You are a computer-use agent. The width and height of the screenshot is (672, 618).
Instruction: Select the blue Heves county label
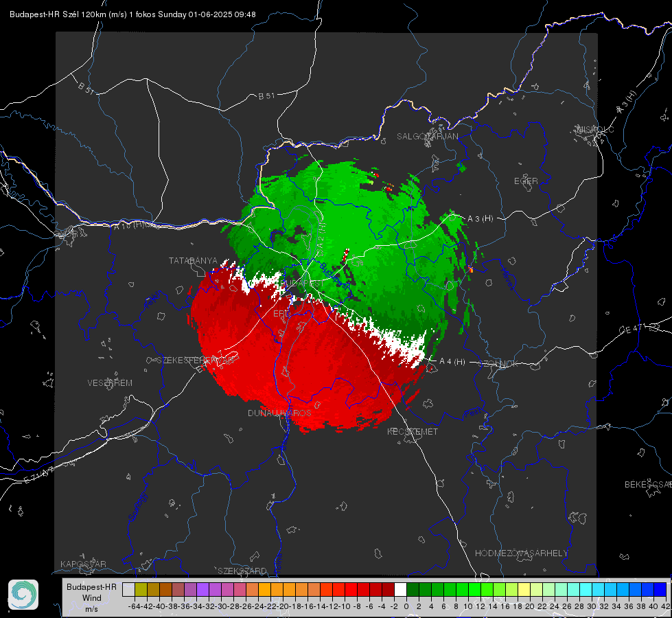(x=507, y=279)
